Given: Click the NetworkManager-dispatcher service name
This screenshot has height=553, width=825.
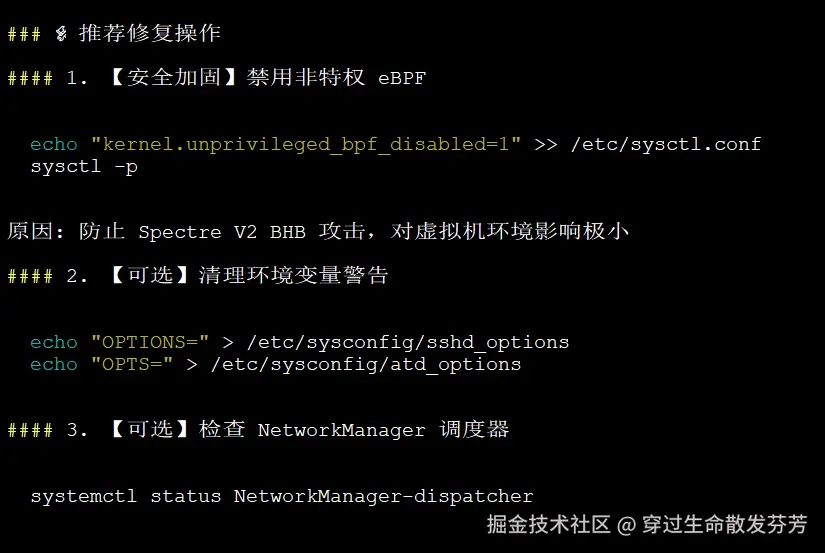Looking at the screenshot, I should (x=383, y=496).
